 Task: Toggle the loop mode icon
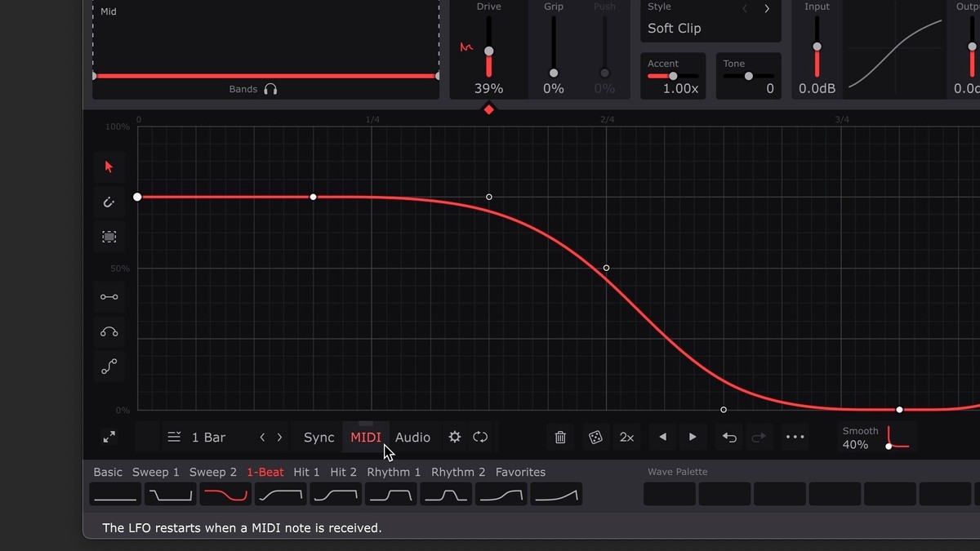tap(480, 438)
